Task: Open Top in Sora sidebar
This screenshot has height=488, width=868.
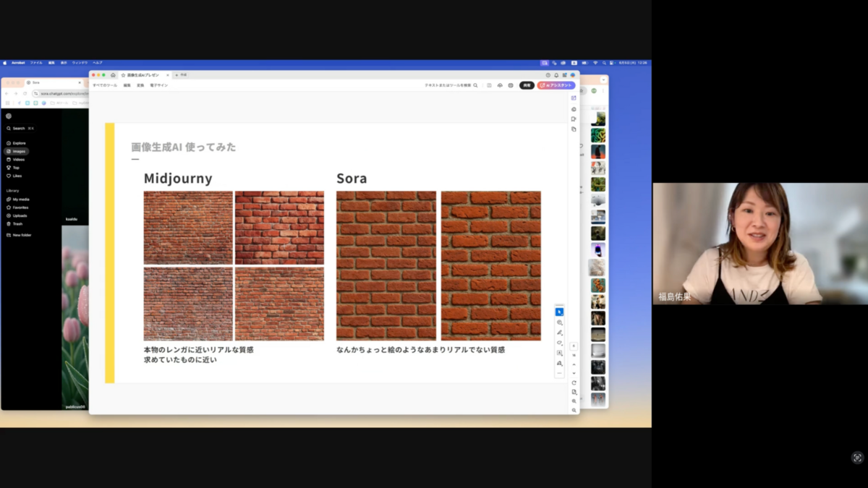Action: (13, 168)
